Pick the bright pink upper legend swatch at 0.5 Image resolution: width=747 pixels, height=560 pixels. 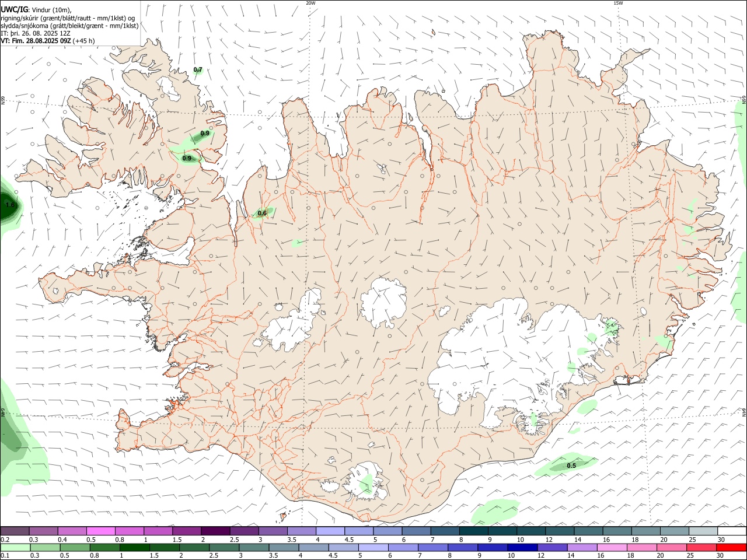coord(100,531)
